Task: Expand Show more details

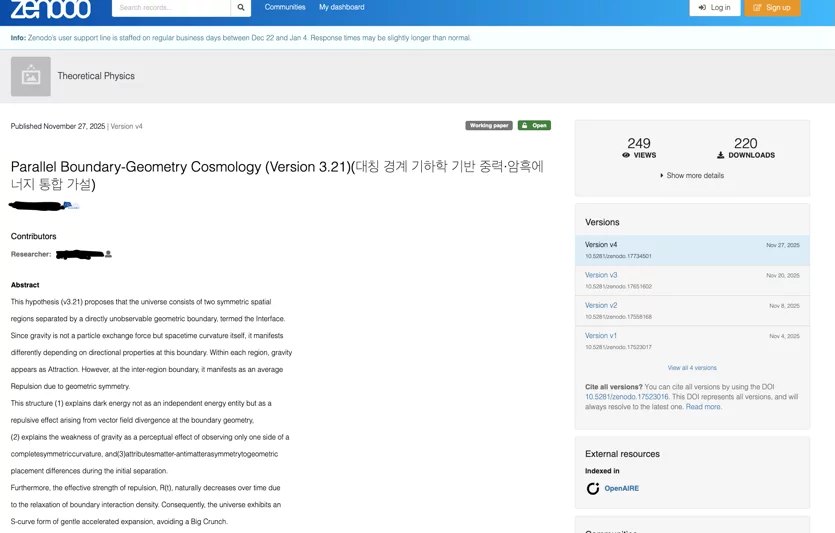Action: [692, 175]
